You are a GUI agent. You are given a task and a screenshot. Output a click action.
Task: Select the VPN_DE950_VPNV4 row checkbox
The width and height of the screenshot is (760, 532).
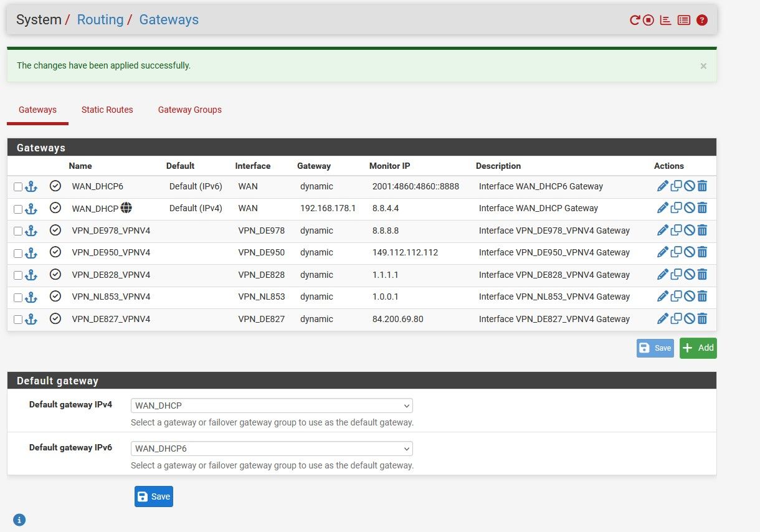pyautogui.click(x=18, y=253)
